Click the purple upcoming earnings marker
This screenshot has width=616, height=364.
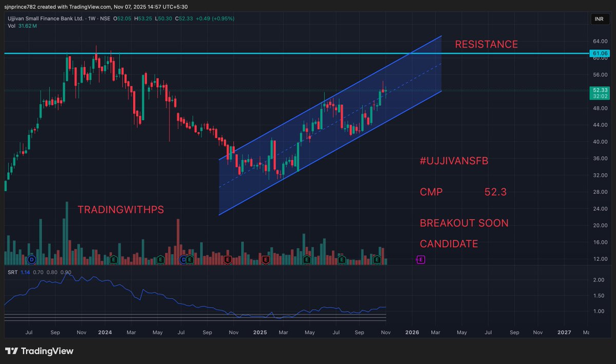tap(420, 260)
